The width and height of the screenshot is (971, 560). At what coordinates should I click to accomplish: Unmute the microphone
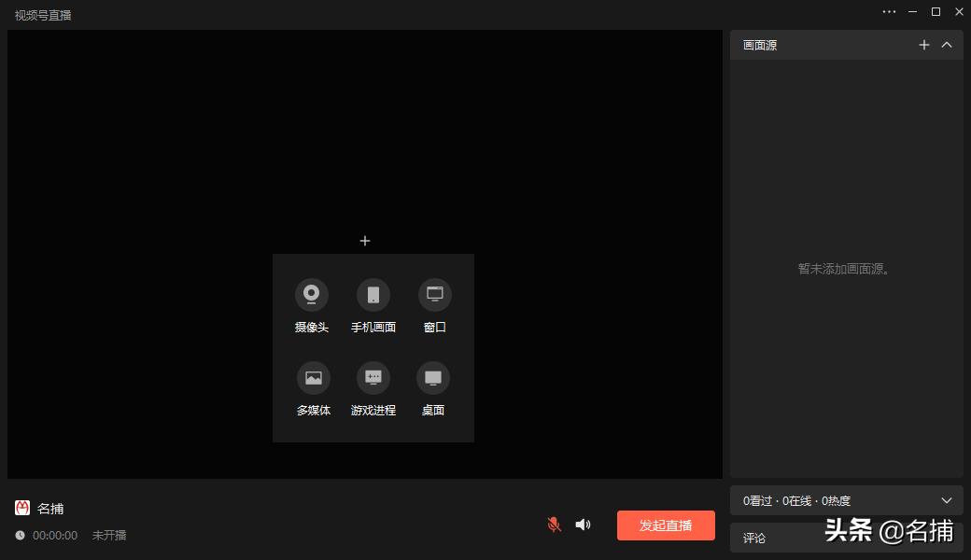(x=554, y=525)
